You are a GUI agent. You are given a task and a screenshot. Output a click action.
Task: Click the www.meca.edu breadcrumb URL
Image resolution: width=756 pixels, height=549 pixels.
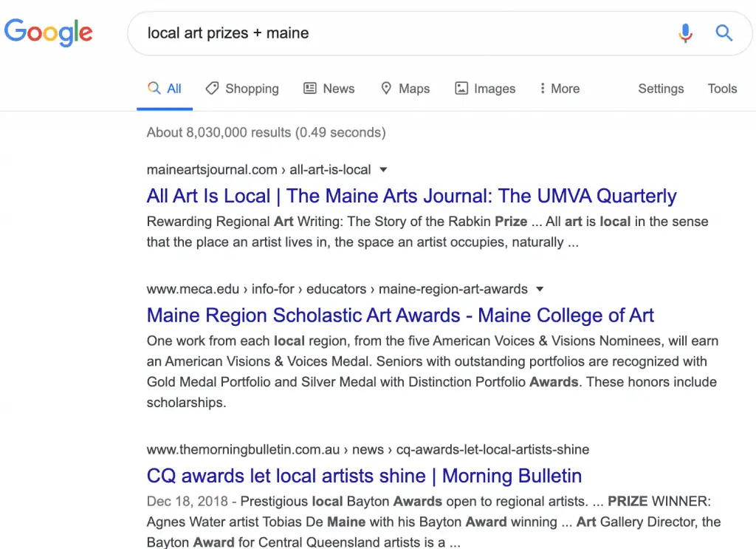coord(337,289)
